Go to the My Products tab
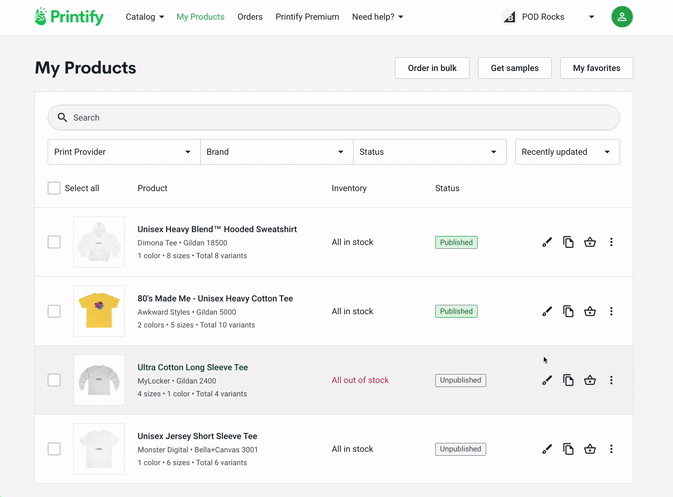Viewport: 673px width, 497px height. pyautogui.click(x=200, y=17)
